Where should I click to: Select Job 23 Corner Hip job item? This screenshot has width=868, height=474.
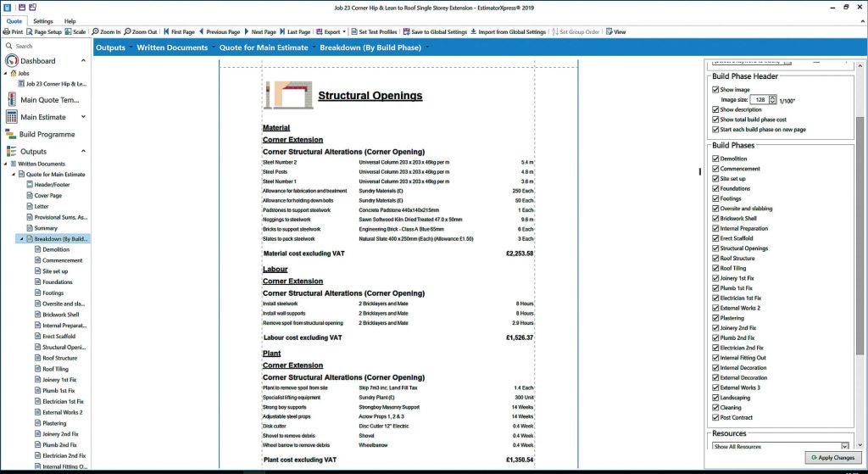pyautogui.click(x=53, y=84)
